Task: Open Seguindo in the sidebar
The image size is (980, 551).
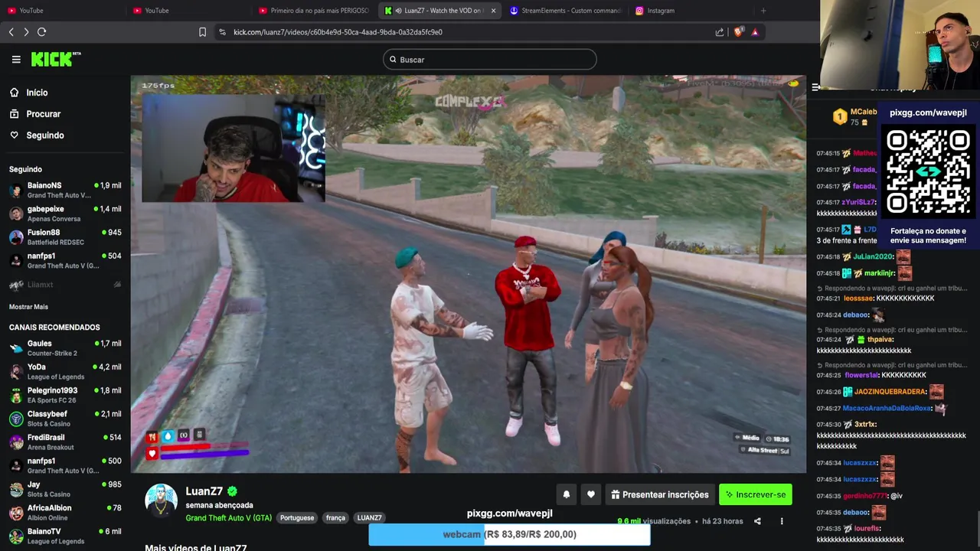Action: (45, 135)
